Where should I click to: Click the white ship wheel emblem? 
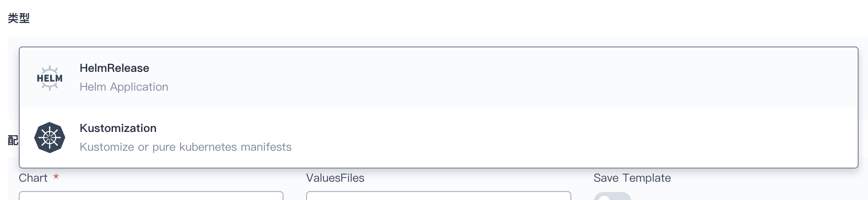(x=49, y=138)
